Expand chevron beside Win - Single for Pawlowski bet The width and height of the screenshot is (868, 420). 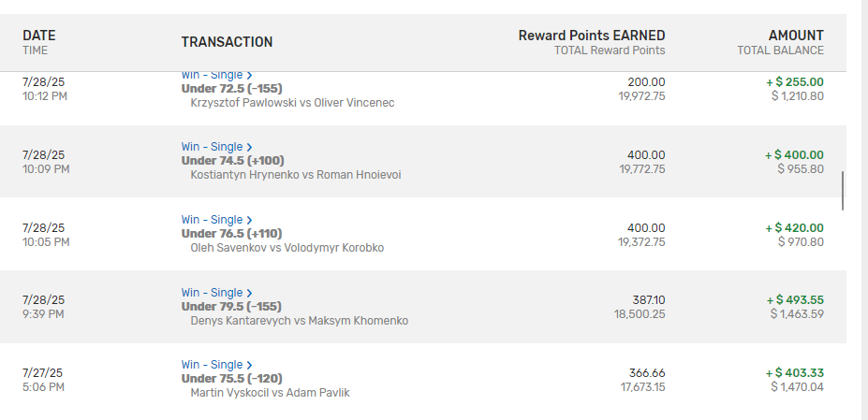[250, 75]
